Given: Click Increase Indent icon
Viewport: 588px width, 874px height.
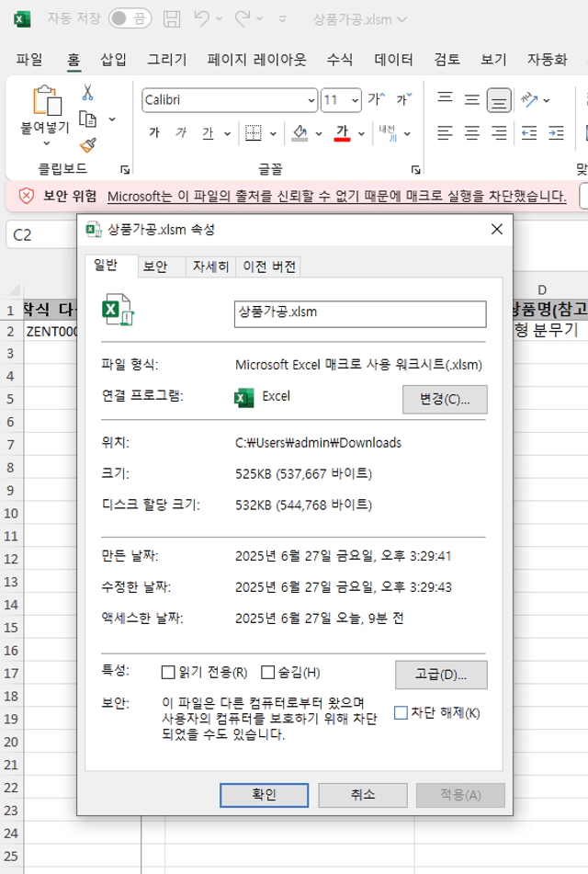Looking at the screenshot, I should click(556, 132).
